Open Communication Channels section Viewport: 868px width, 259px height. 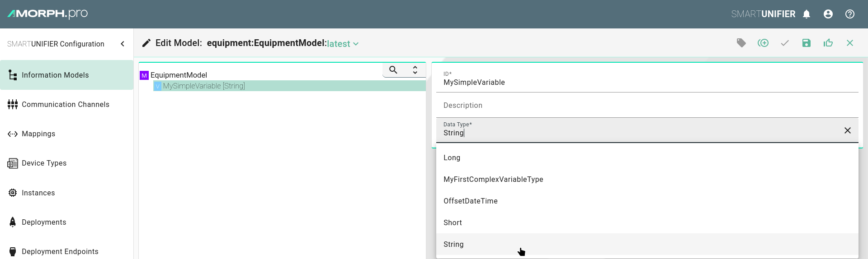pos(67,104)
